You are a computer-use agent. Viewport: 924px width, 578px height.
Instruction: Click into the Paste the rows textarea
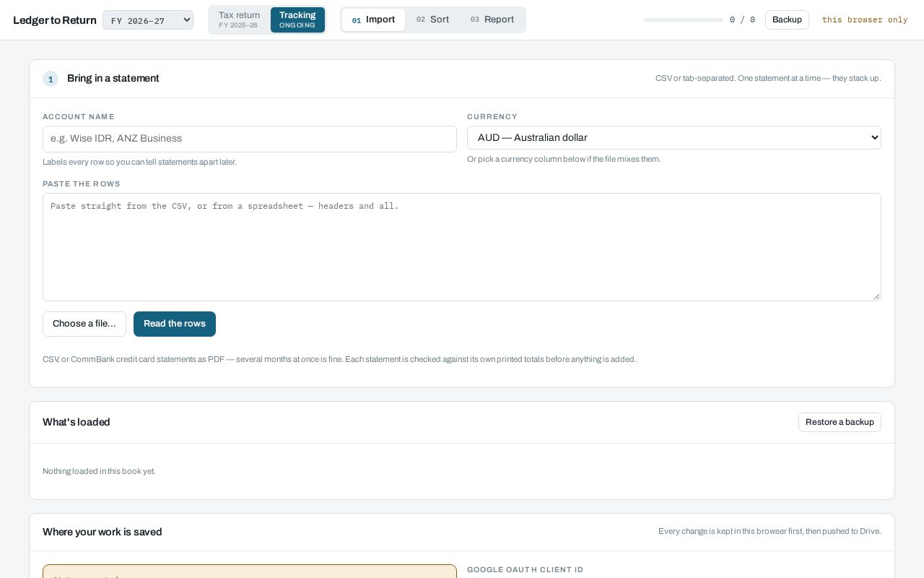coord(462,247)
